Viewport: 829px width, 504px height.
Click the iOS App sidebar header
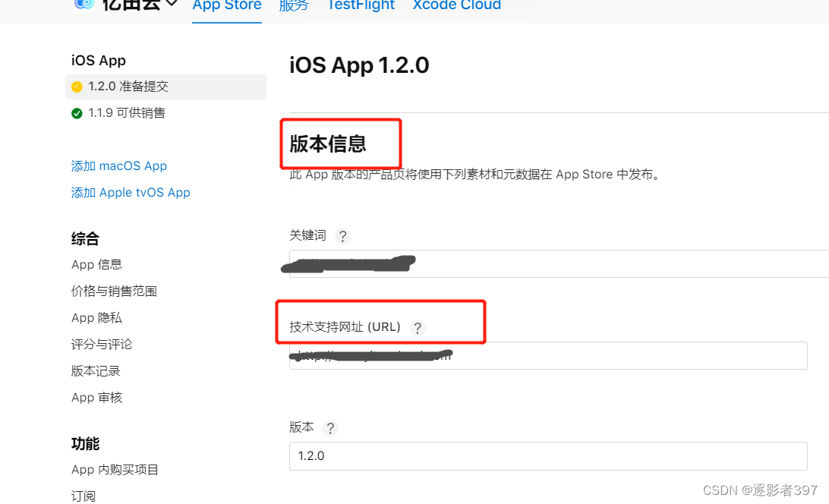99,61
